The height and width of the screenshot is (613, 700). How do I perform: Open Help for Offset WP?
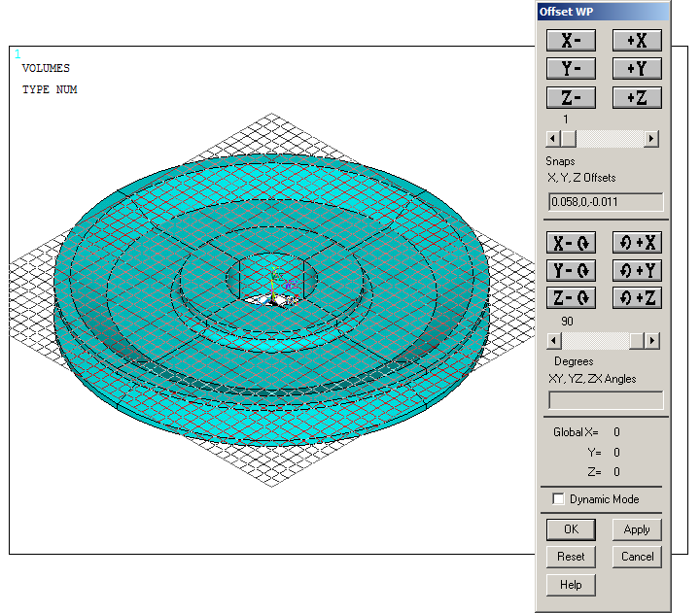571,585
